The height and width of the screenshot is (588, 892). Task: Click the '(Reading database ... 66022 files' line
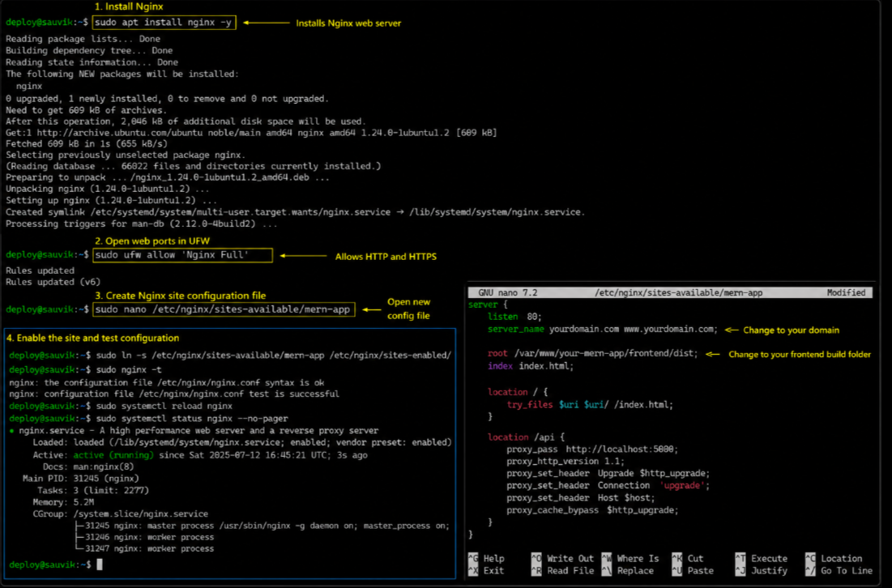(194, 166)
